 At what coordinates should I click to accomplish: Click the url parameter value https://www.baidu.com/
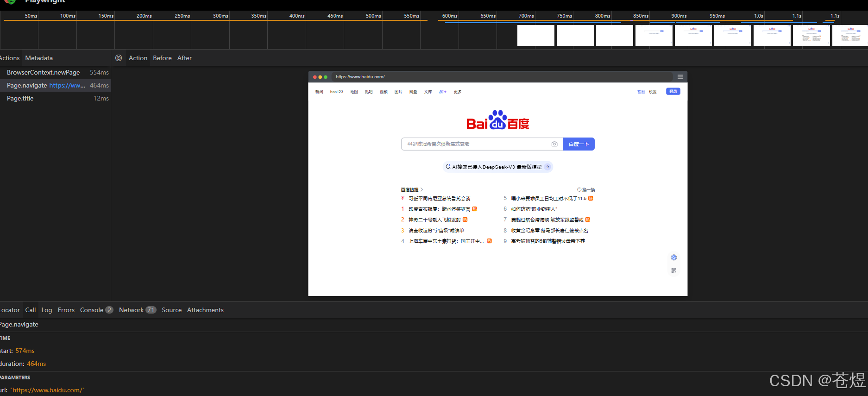pyautogui.click(x=47, y=390)
